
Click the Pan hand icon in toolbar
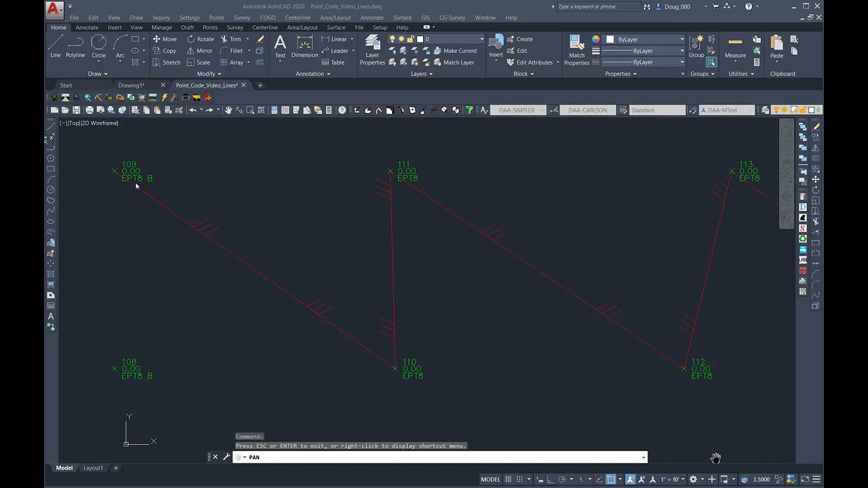tap(229, 110)
